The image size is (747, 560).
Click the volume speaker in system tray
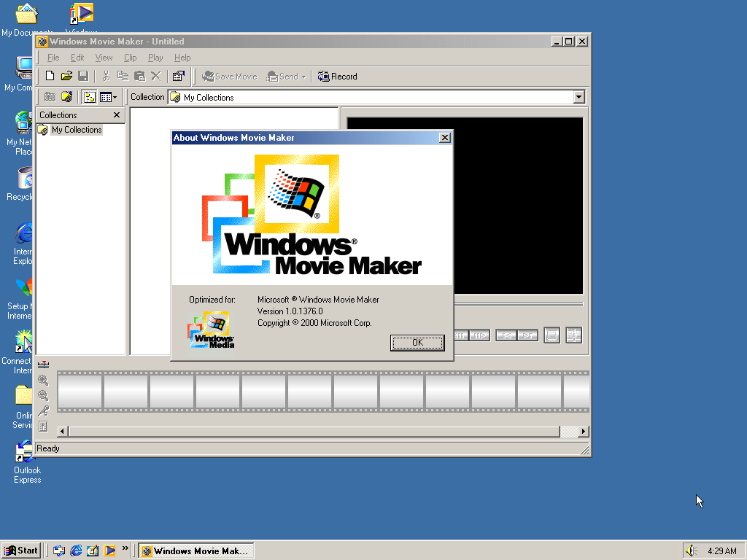click(x=691, y=551)
